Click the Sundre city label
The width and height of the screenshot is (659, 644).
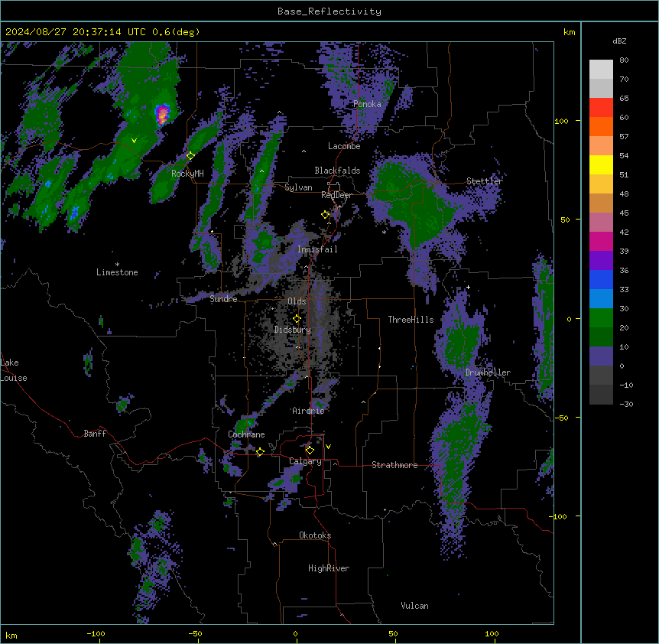point(223,299)
